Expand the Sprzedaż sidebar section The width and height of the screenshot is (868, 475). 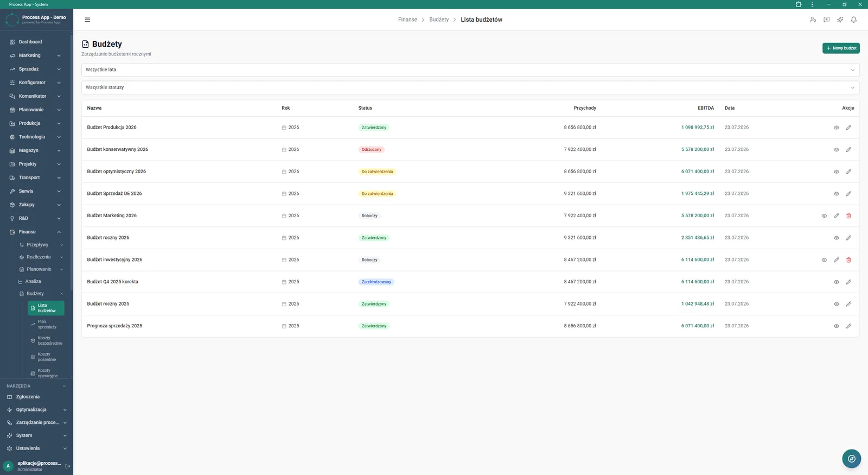pyautogui.click(x=35, y=69)
